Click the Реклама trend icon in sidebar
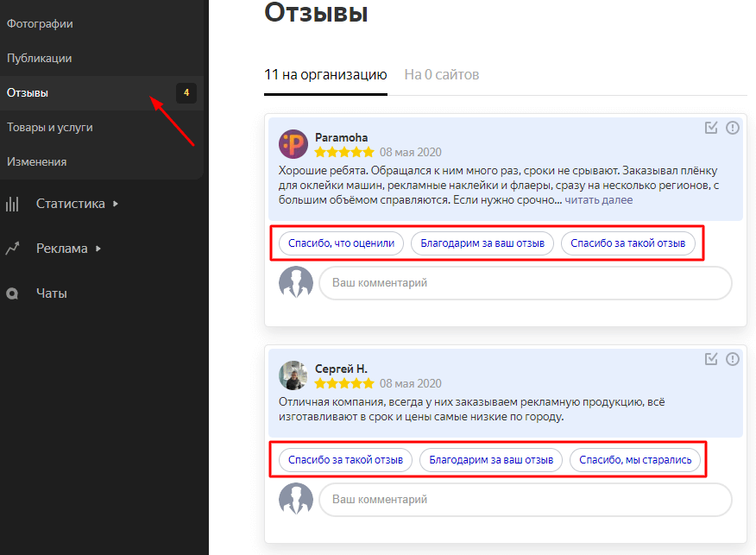756x555 pixels. tap(13, 249)
